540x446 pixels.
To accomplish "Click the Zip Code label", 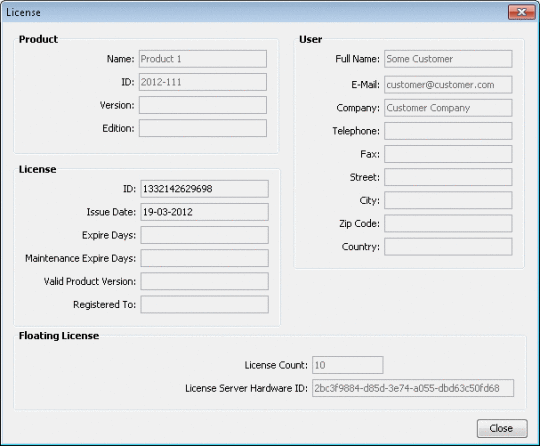I will point(359,224).
